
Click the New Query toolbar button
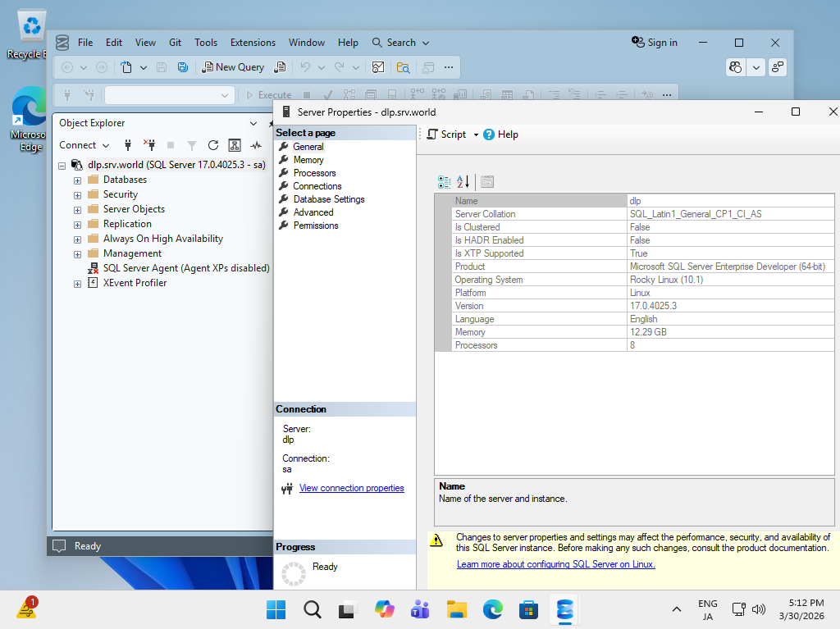pyautogui.click(x=233, y=67)
